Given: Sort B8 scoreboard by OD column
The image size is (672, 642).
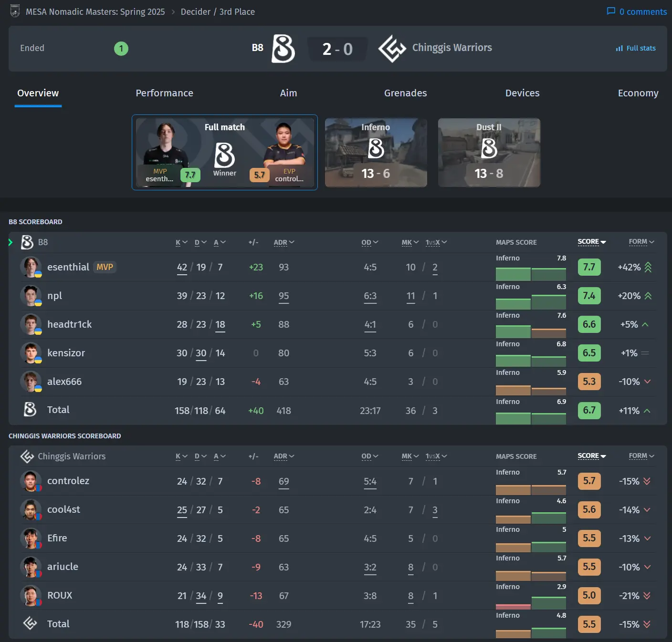Looking at the screenshot, I should [x=370, y=242].
